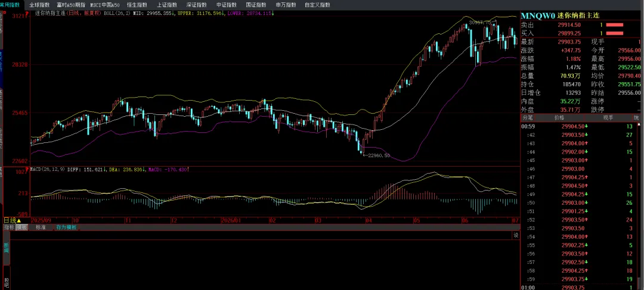
Task: Click the 最低 value 29522.50
Action: [629, 67]
